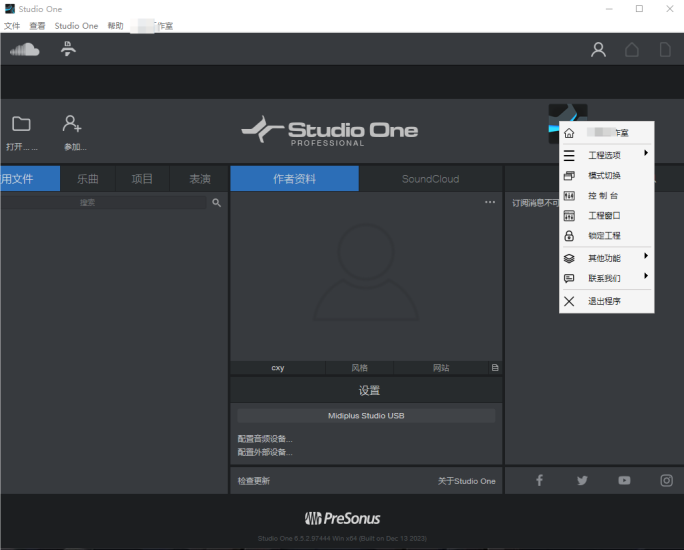684x550 pixels.
Task: Click the 风格 genre field
Action: [x=359, y=368]
